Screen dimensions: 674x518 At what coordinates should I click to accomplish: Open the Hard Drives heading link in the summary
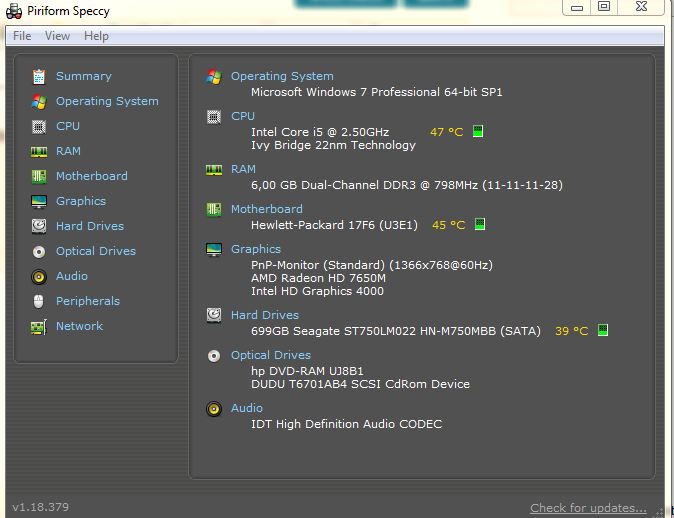tap(265, 315)
